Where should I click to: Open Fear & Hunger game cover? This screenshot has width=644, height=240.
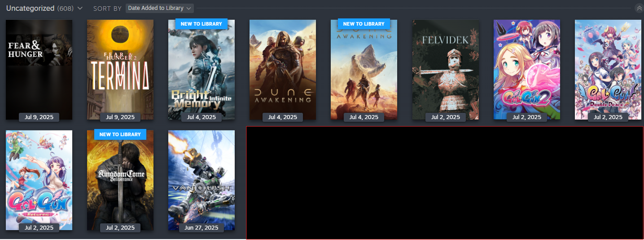(39, 70)
